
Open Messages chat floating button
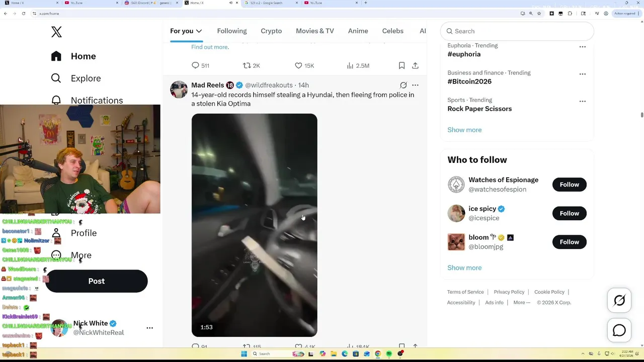click(619, 330)
